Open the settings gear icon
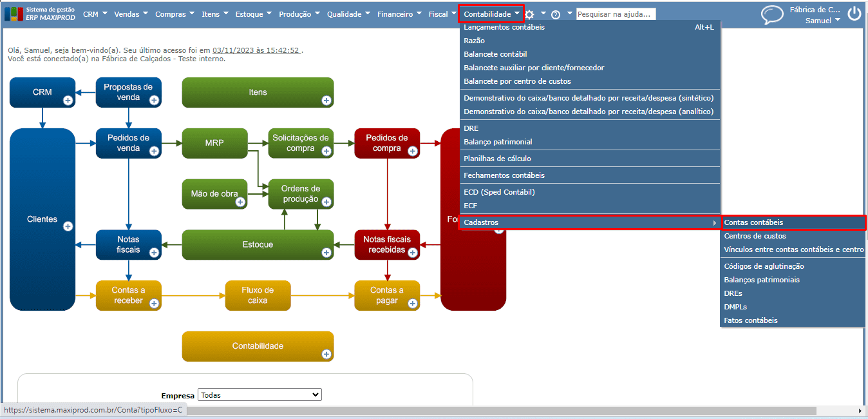This screenshot has height=419, width=868. [529, 14]
